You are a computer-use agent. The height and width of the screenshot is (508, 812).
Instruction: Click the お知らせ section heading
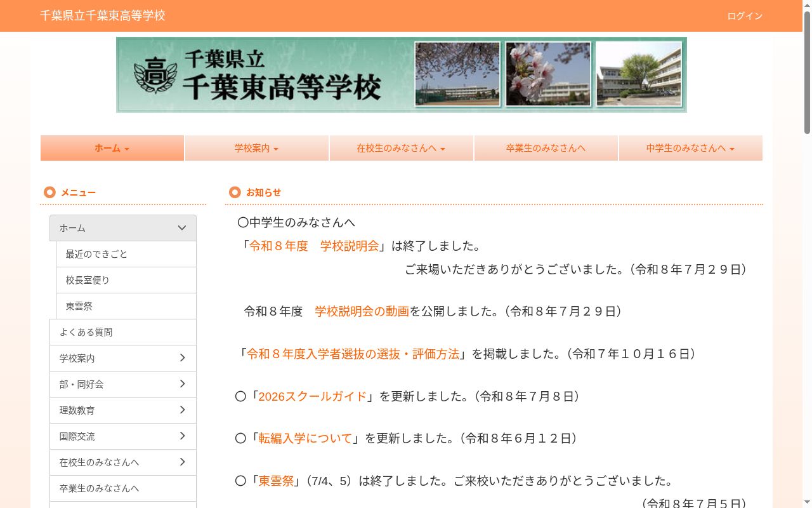[x=263, y=192]
